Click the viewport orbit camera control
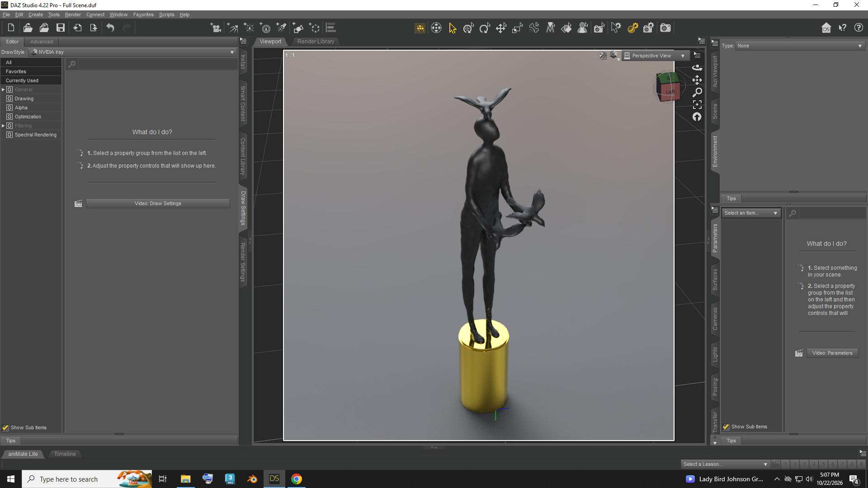The width and height of the screenshot is (868, 488). pyautogui.click(x=697, y=68)
